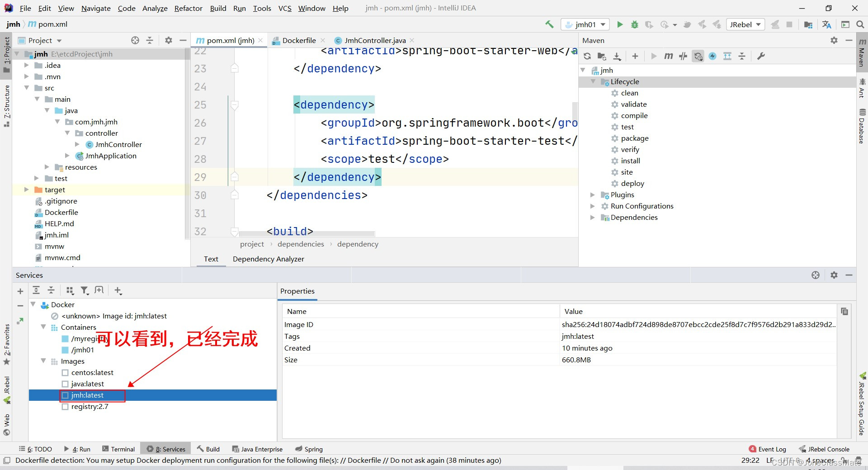This screenshot has width=868, height=470.
Task: Click the Run with Coverage icon
Action: 649,24
